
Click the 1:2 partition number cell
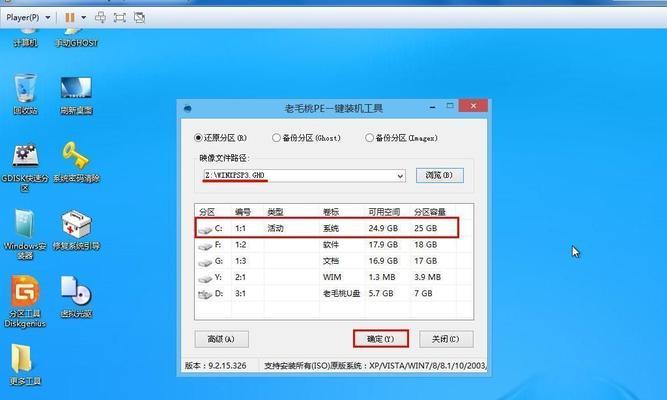pyautogui.click(x=240, y=245)
